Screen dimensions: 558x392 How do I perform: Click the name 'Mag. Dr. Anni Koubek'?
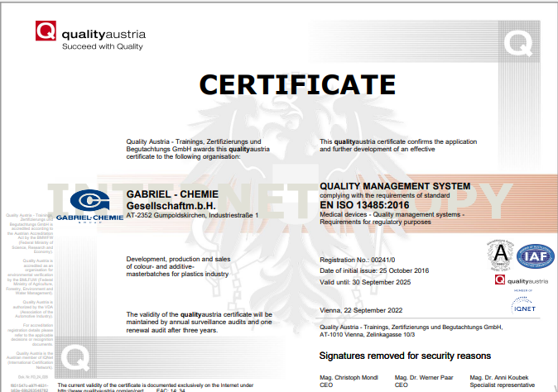point(499,377)
